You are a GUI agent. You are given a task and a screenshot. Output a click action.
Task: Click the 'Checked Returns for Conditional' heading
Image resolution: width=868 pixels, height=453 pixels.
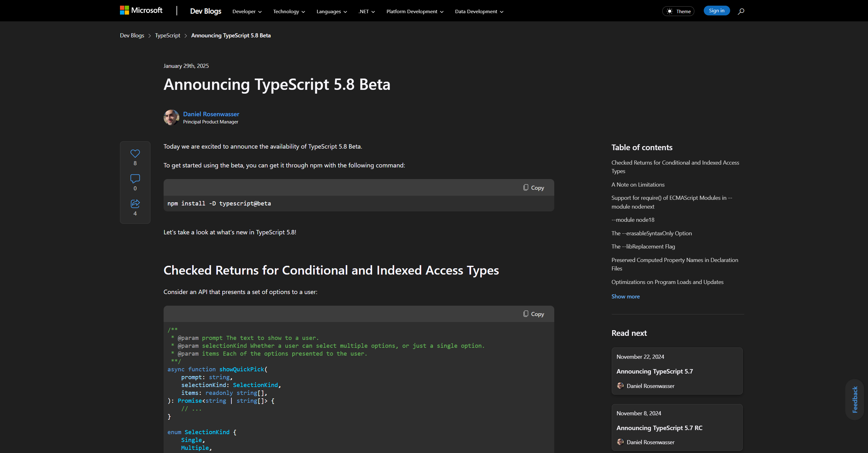point(331,270)
